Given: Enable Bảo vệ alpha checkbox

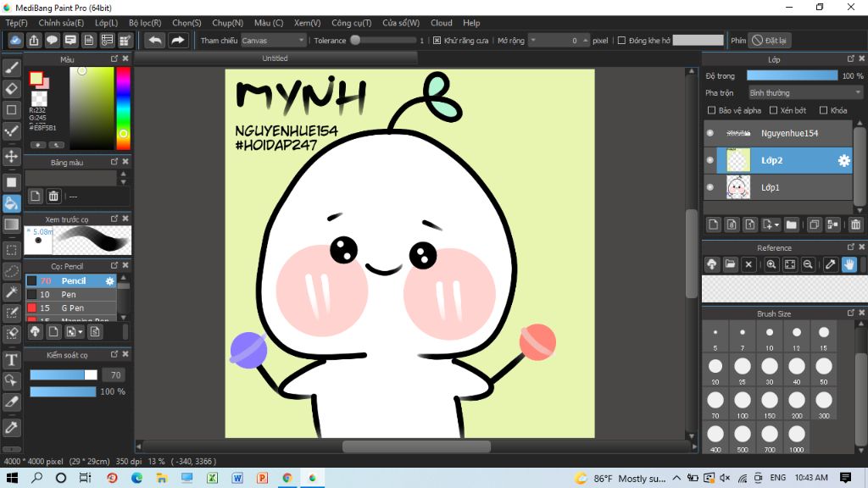Looking at the screenshot, I should point(712,110).
